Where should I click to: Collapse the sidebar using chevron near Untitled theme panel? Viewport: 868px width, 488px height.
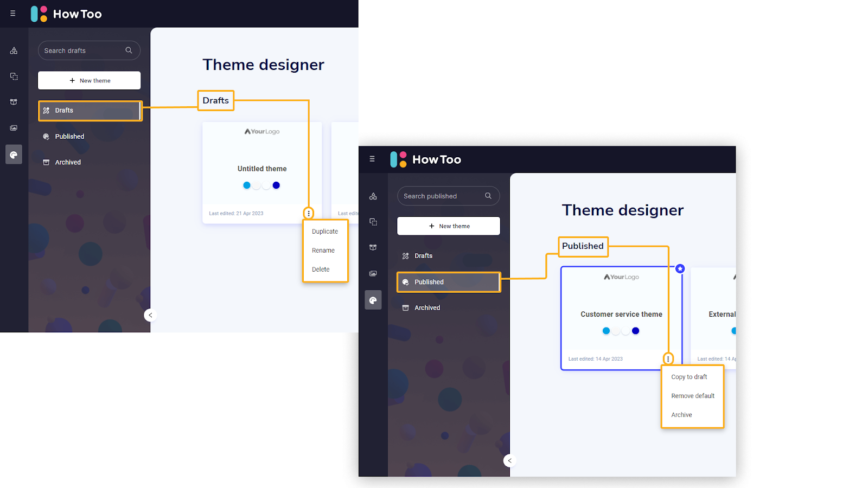(x=150, y=315)
